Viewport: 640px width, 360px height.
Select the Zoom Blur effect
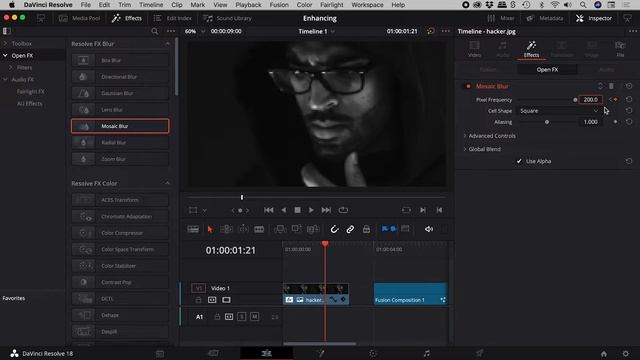coord(120,159)
